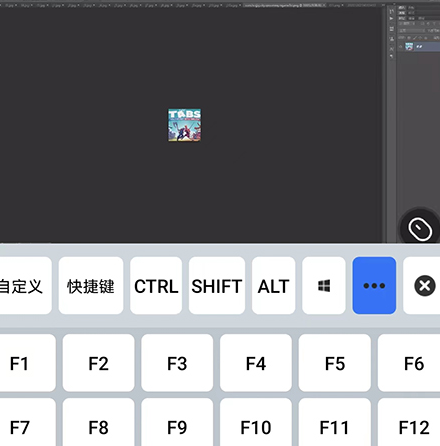Tap the F2 key
This screenshot has height=446, width=440.
click(x=98, y=363)
